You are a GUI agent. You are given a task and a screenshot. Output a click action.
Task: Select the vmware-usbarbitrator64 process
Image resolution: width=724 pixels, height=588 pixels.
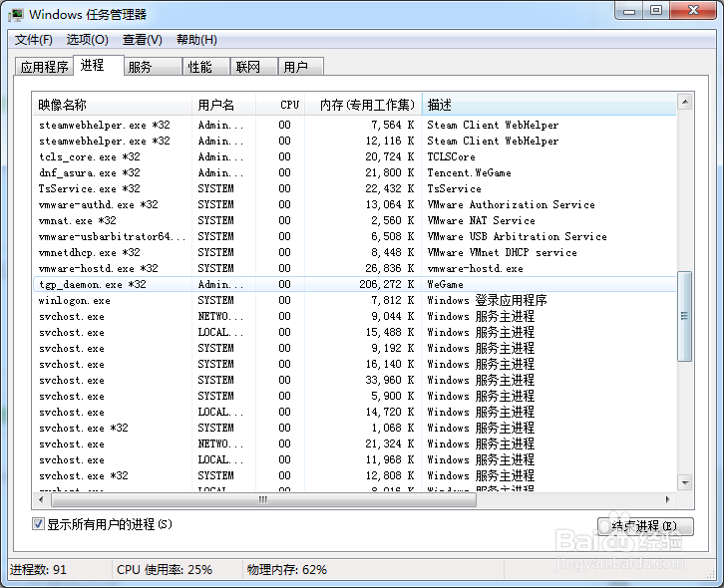click(x=355, y=236)
